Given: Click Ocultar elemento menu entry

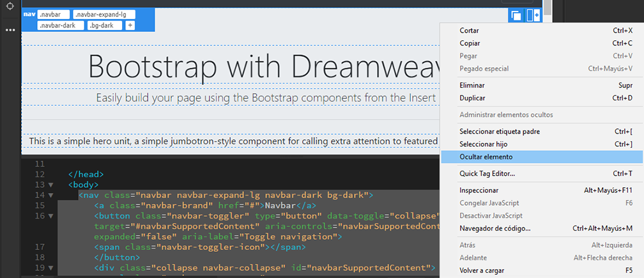Looking at the screenshot, I should (x=486, y=157).
